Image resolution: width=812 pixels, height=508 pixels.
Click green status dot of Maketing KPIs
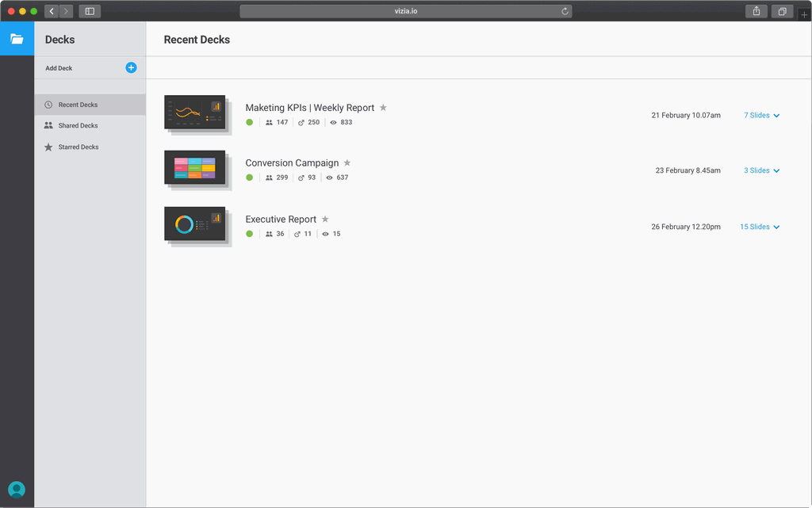tap(250, 122)
